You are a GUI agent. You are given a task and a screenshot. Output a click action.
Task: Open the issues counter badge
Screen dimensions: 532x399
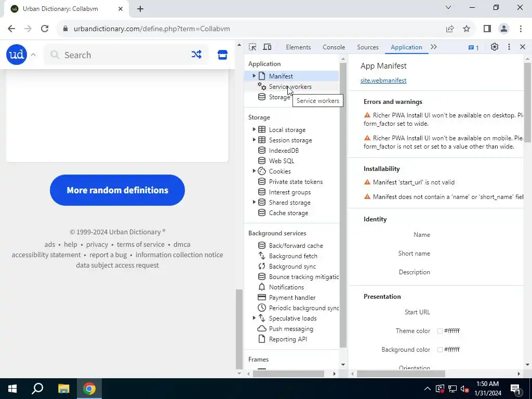click(473, 47)
